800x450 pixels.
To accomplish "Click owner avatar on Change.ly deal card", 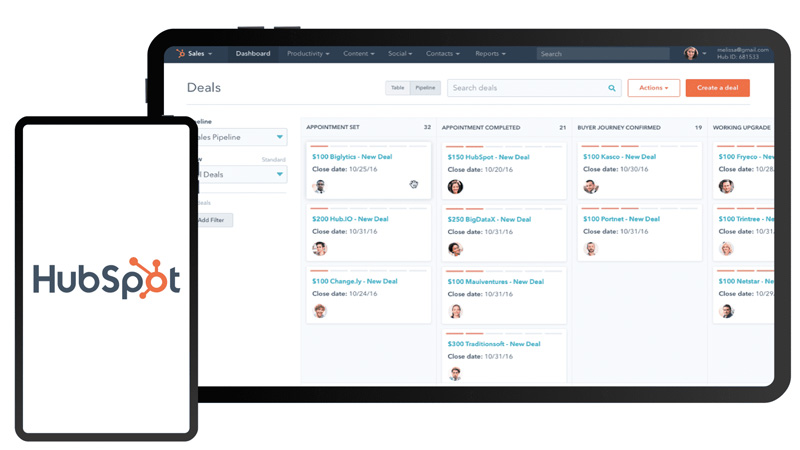I will point(320,311).
